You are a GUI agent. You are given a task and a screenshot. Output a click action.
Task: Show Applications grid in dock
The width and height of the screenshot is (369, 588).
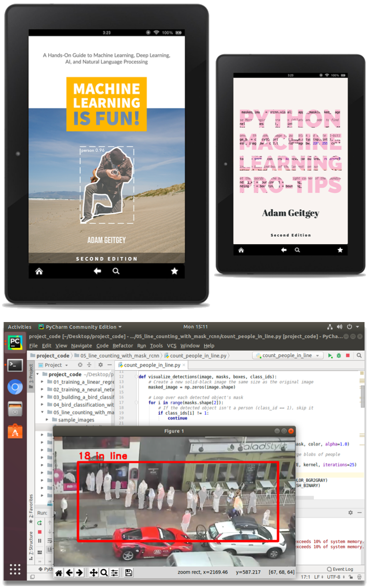(15, 569)
